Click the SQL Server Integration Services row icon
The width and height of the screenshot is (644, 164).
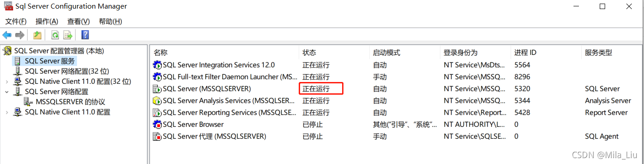coord(157,65)
